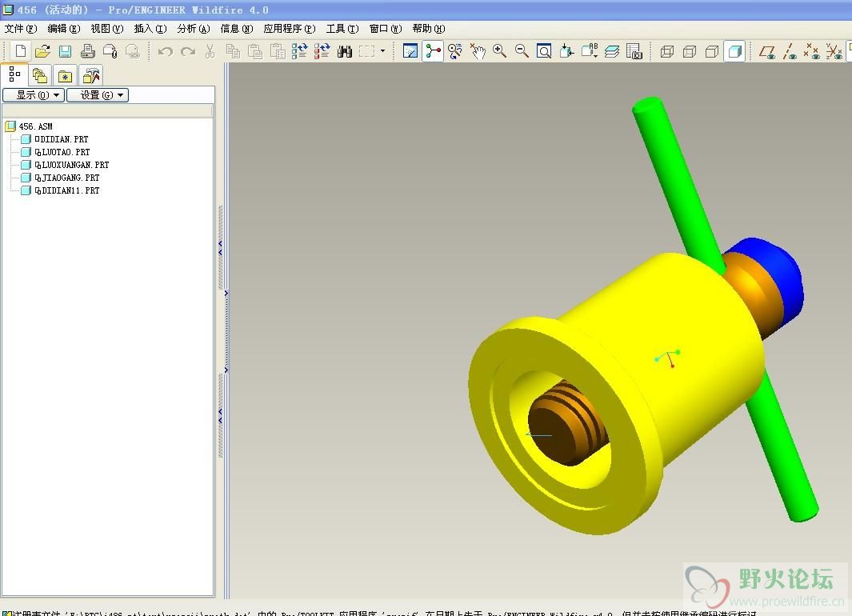The image size is (852, 616).
Task: Toggle datum points visibility
Action: point(812,51)
